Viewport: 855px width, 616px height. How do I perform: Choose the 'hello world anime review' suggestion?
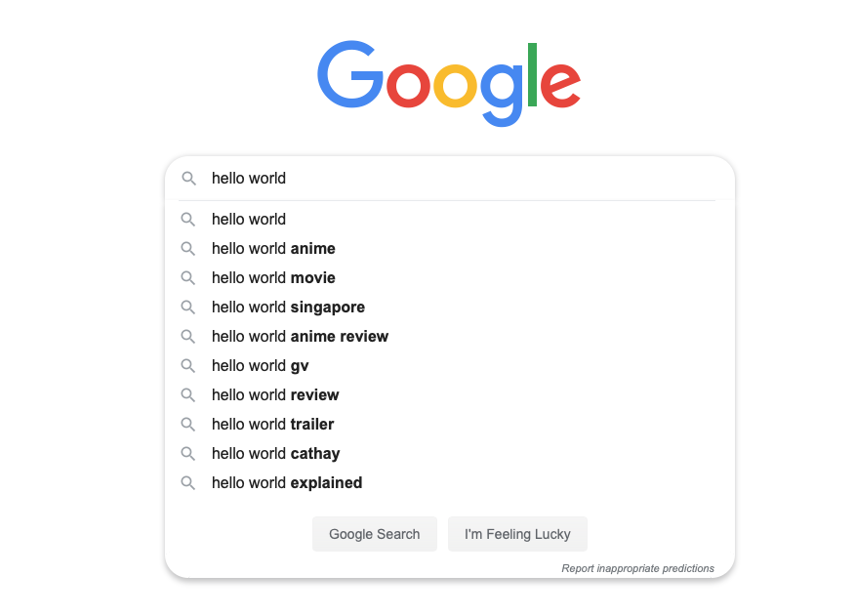click(300, 337)
